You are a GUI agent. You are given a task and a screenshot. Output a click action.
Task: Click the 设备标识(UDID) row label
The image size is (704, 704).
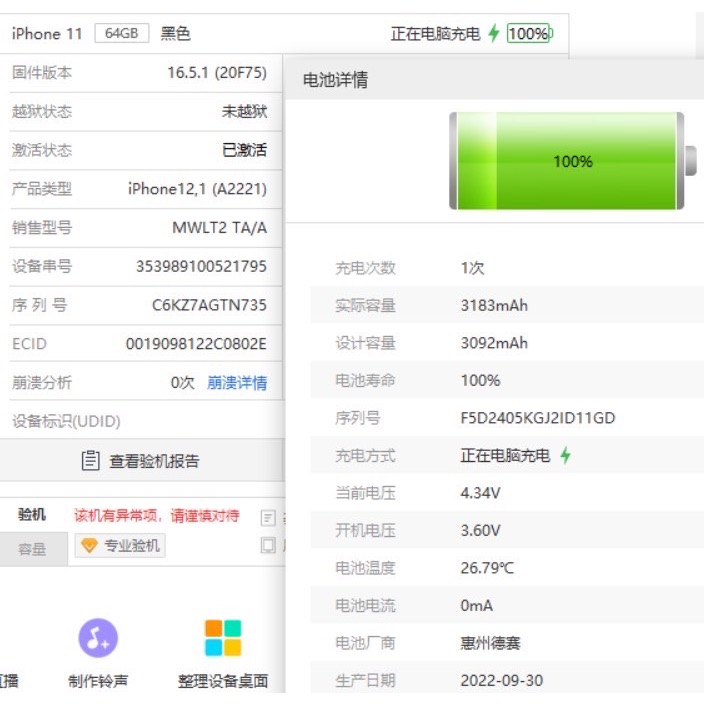(66, 421)
